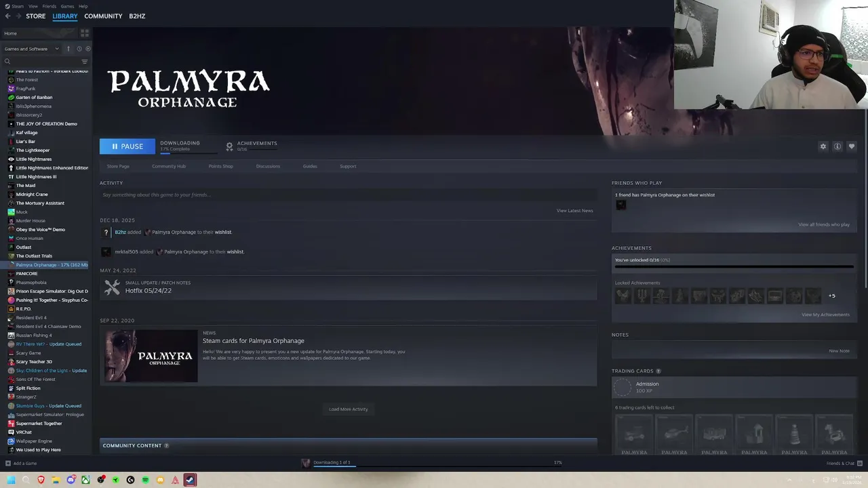Open the achievements trophy icon
868x488 pixels.
click(x=229, y=146)
